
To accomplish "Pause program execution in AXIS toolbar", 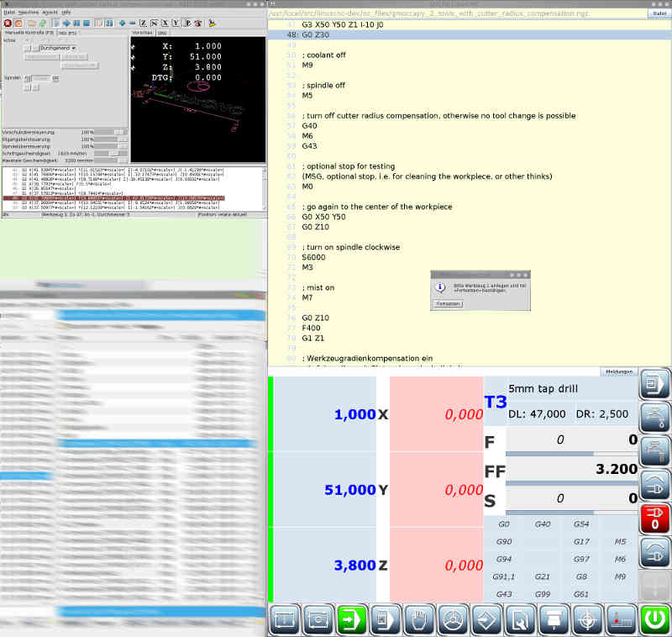I will 76,24.
